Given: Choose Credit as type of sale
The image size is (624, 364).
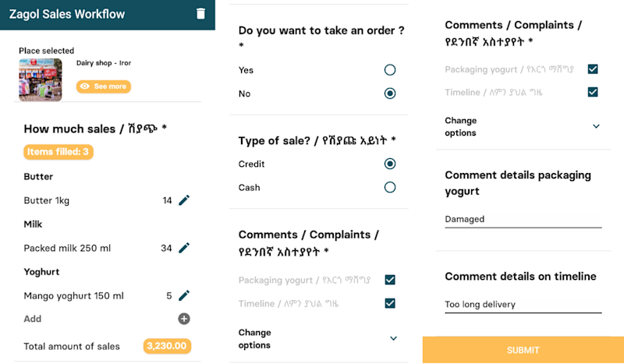Looking at the screenshot, I should [x=390, y=164].
